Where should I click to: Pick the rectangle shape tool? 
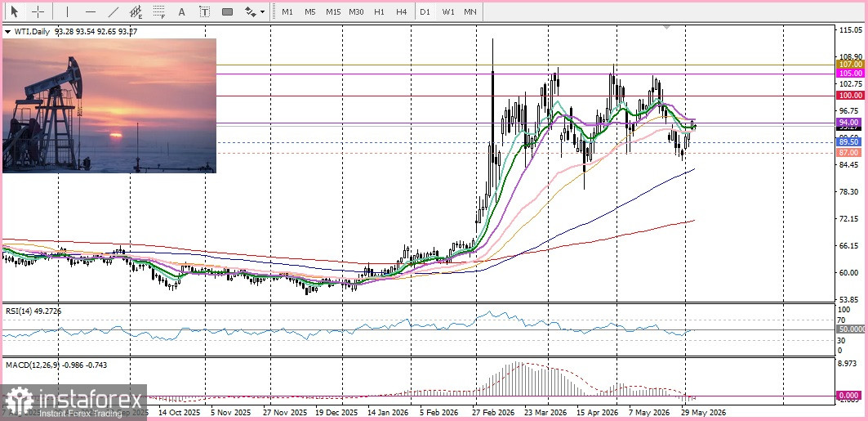click(x=227, y=11)
